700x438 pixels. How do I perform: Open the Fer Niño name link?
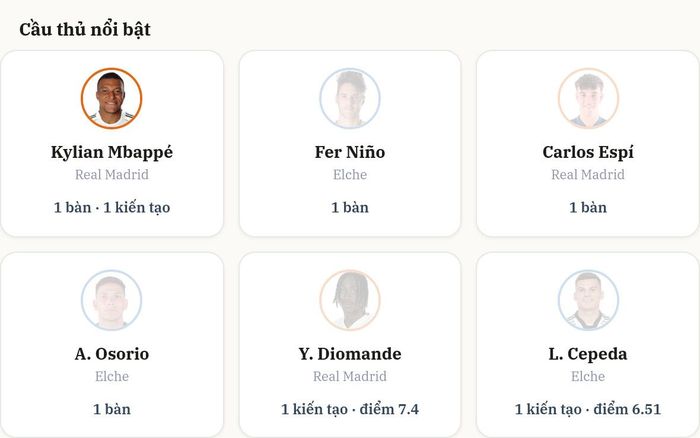(x=350, y=152)
